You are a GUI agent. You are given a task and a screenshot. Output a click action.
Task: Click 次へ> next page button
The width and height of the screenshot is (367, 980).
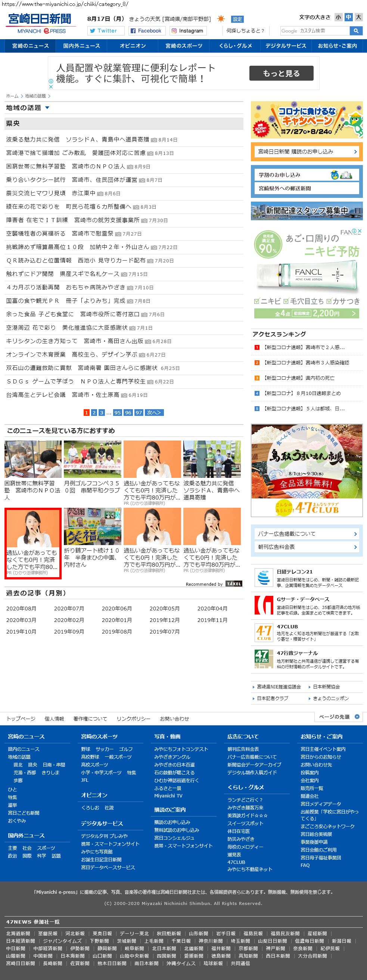point(154,413)
